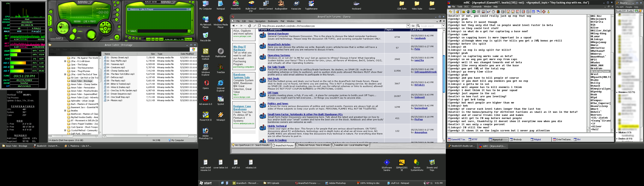Viewport: 644px width, 186px height.
Task: Open Opera's address bar dropdown
Action: [x=408, y=26]
